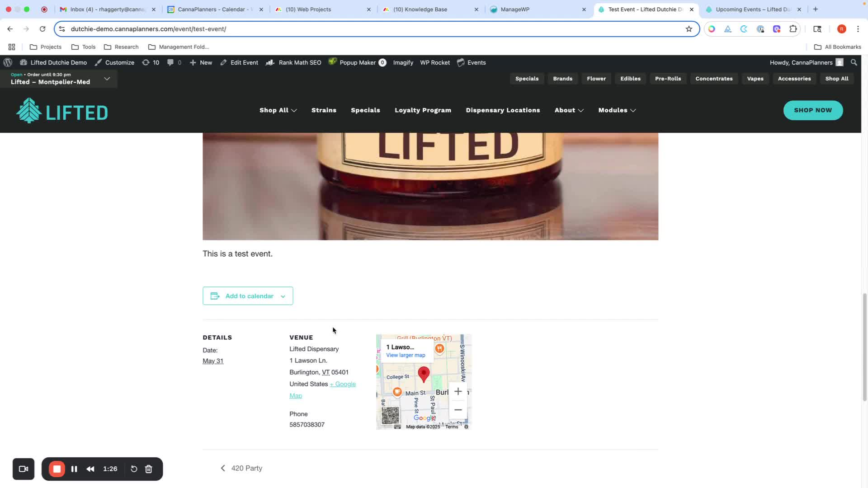Image resolution: width=868 pixels, height=488 pixels.
Task: Expand the Add to calendar dropdown
Action: click(x=248, y=296)
